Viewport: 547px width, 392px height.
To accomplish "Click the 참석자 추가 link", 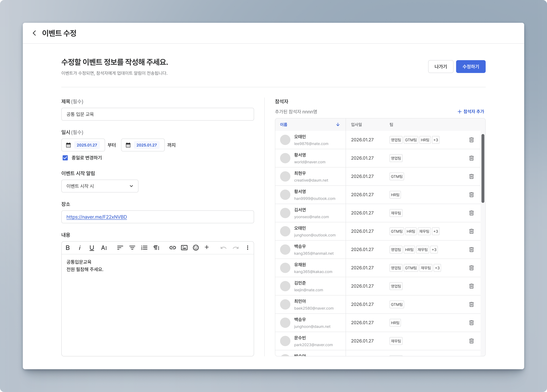I will 471,111.
